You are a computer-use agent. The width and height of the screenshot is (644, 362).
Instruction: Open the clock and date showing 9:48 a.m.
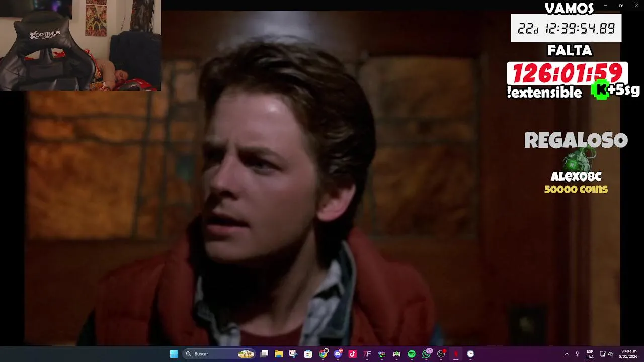click(x=629, y=354)
